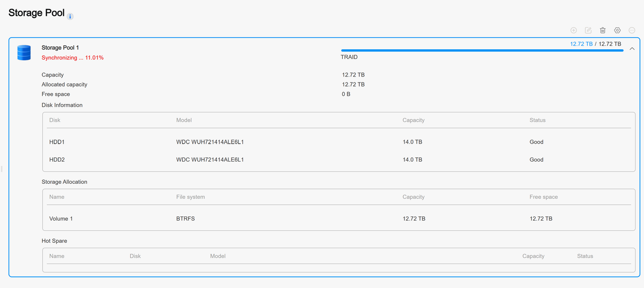This screenshot has width=644, height=288.
Task: Click the red Synchronizing ... 11.01% status
Action: coord(72,58)
